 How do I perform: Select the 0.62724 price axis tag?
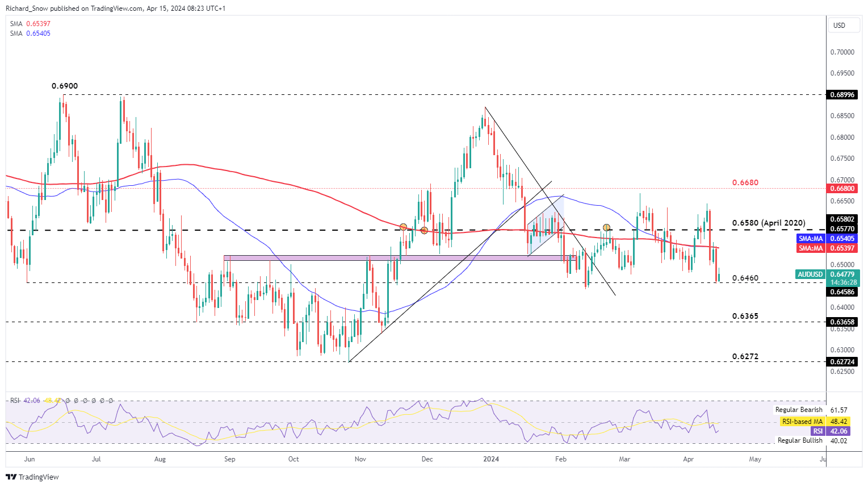pyautogui.click(x=842, y=362)
